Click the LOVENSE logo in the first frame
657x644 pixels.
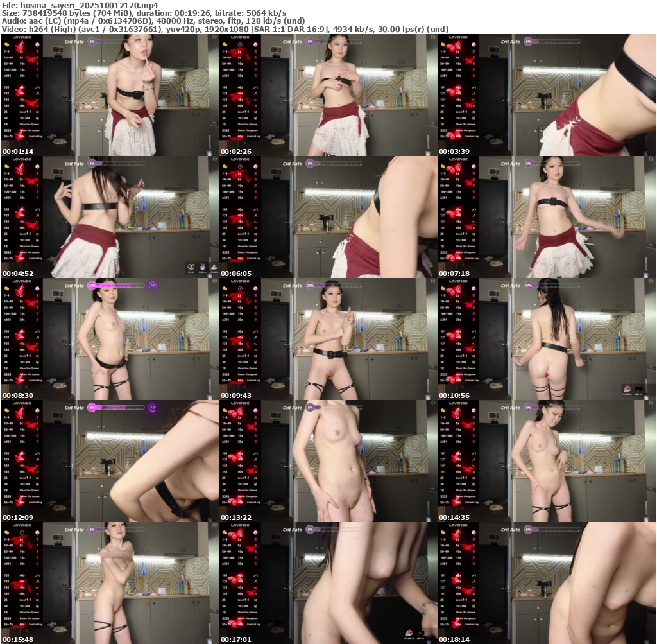pos(21,37)
